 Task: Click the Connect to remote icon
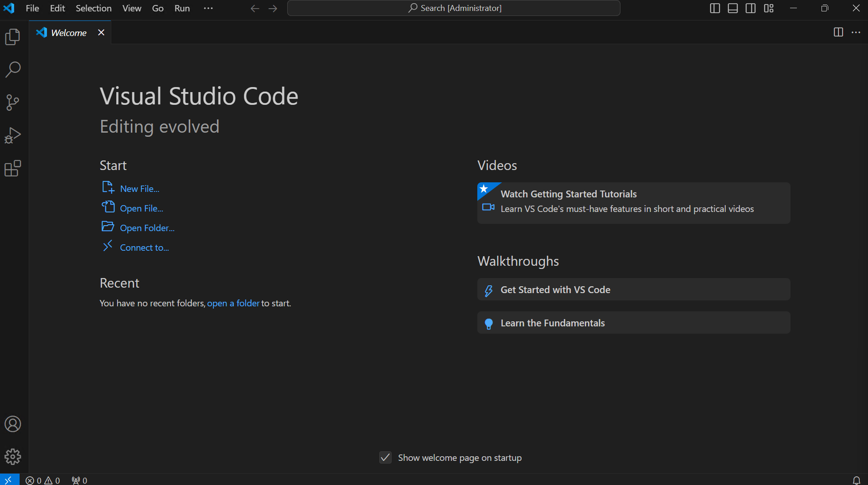point(108,246)
